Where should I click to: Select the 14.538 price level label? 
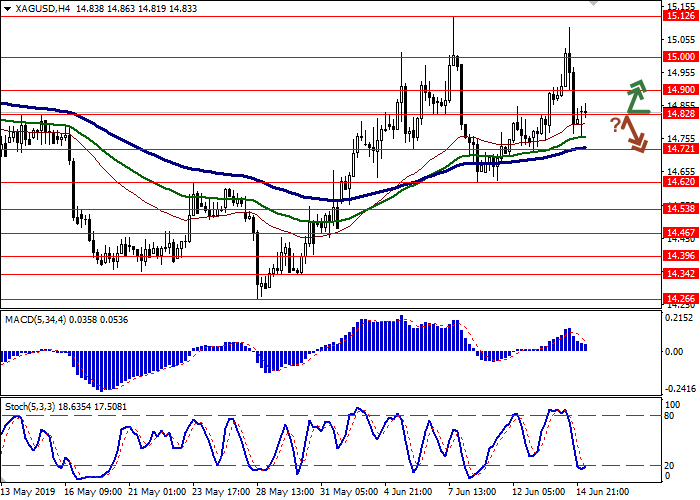(x=680, y=209)
